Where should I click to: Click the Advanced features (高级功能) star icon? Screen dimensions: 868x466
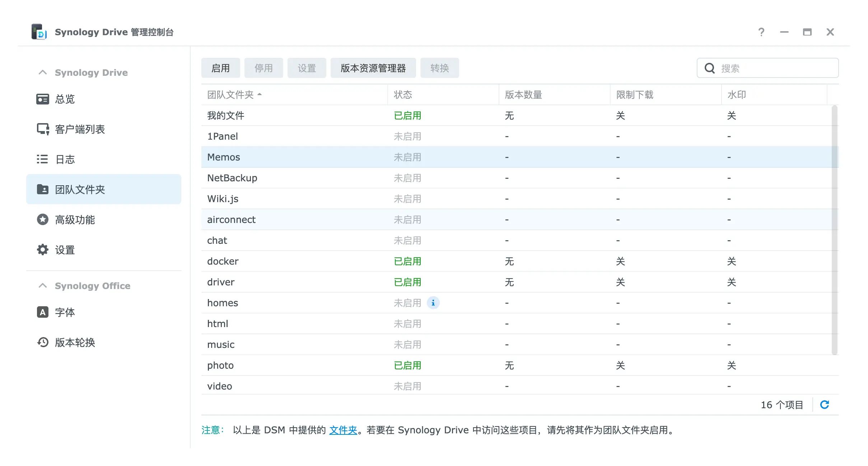point(43,220)
